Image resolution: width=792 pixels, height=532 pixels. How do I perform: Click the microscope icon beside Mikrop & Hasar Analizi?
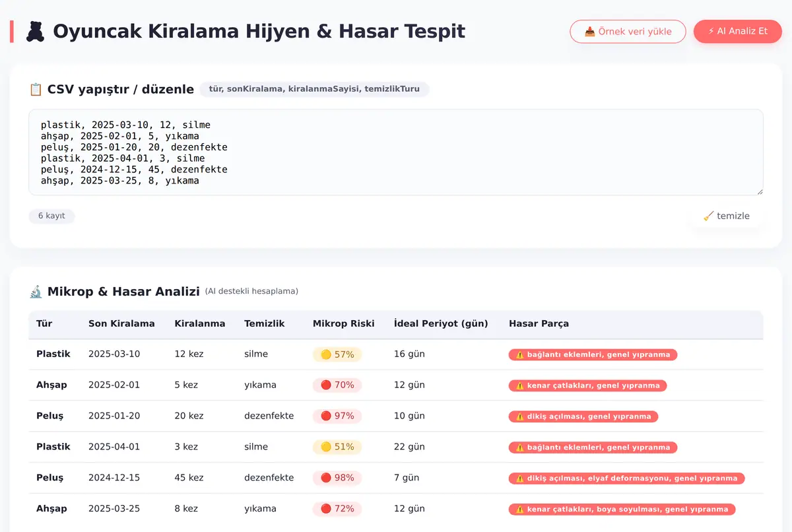tap(36, 291)
